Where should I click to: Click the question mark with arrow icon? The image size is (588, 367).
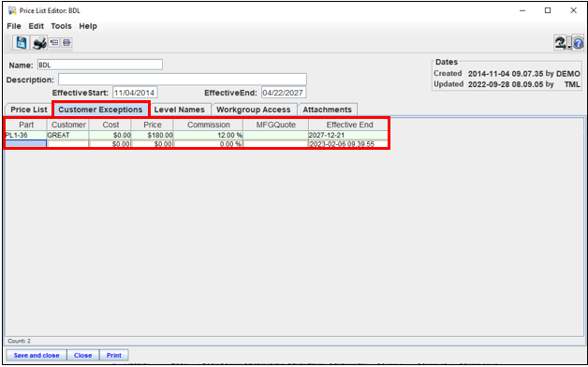point(560,43)
